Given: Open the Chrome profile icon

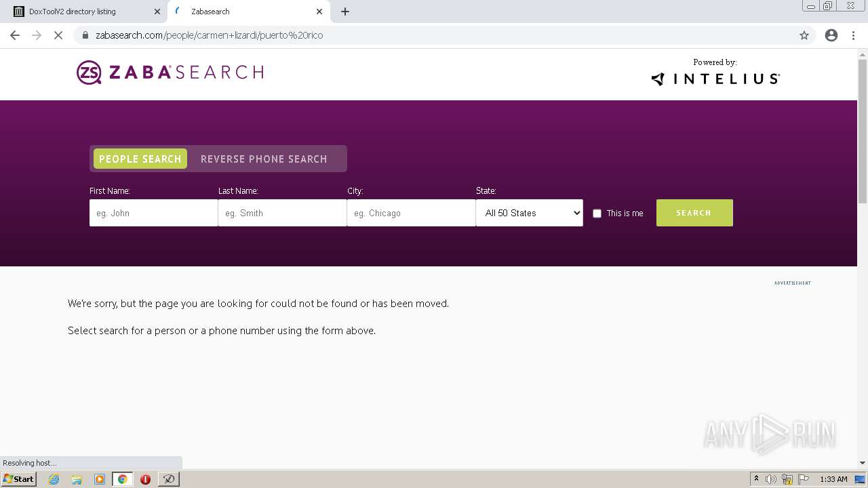Looking at the screenshot, I should click(831, 35).
